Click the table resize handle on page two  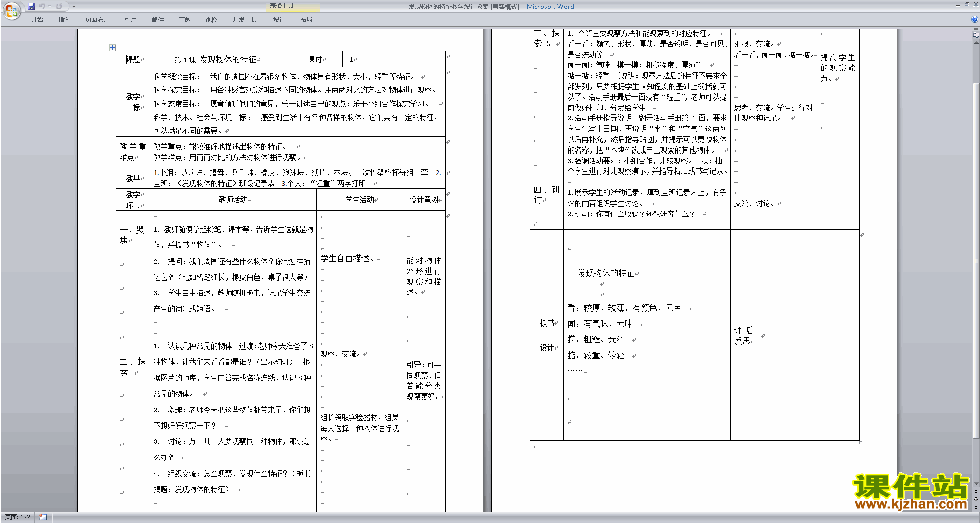click(861, 442)
